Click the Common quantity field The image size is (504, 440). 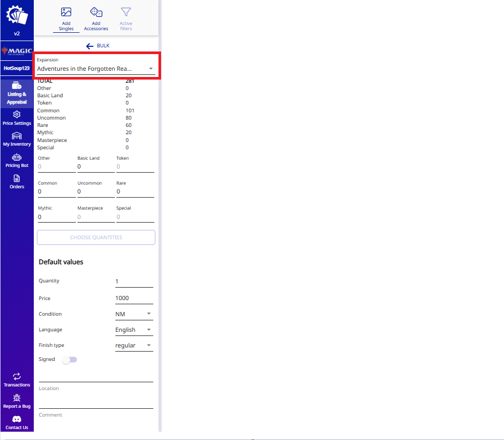[57, 192]
